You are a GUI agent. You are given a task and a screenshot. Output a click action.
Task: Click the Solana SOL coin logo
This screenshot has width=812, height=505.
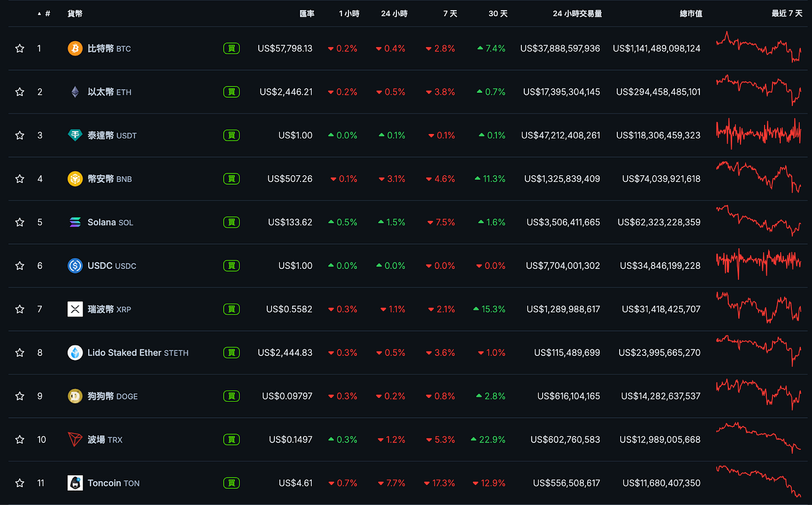tap(75, 223)
